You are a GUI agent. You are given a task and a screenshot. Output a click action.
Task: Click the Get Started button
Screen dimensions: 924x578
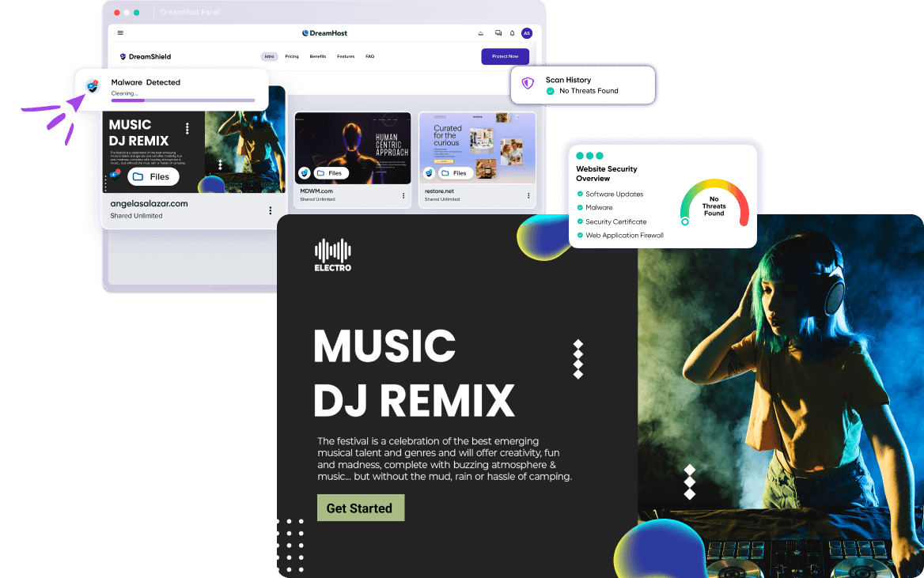[360, 508]
